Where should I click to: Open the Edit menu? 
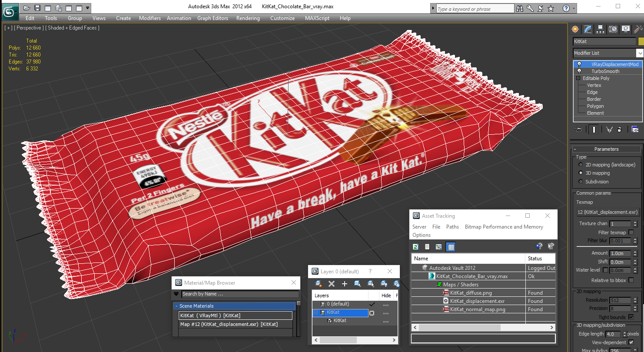tap(30, 18)
